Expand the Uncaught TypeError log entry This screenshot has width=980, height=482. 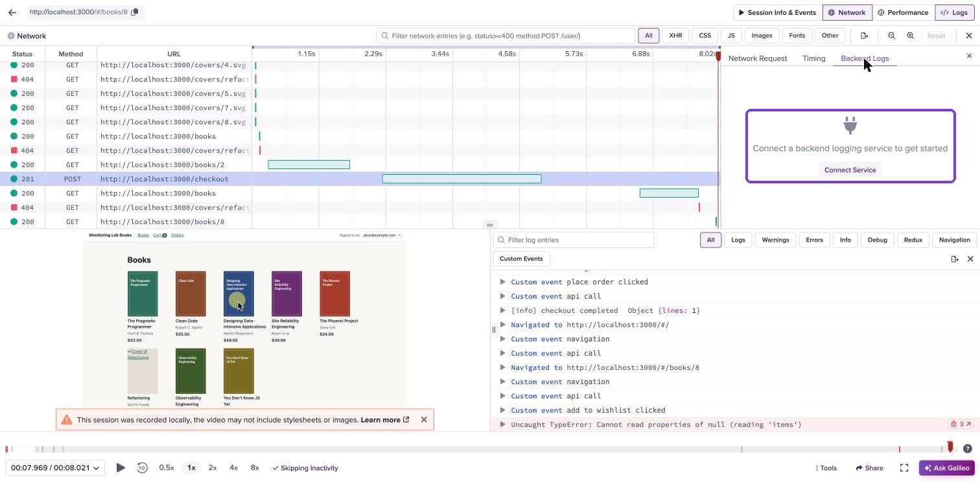click(502, 424)
